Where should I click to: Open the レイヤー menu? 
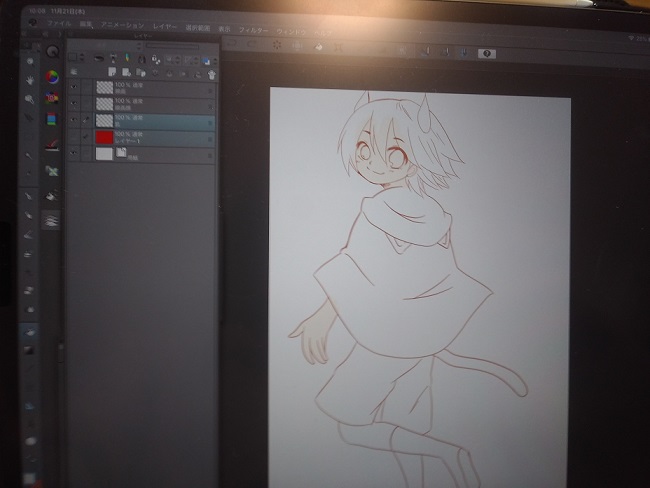pos(165,27)
